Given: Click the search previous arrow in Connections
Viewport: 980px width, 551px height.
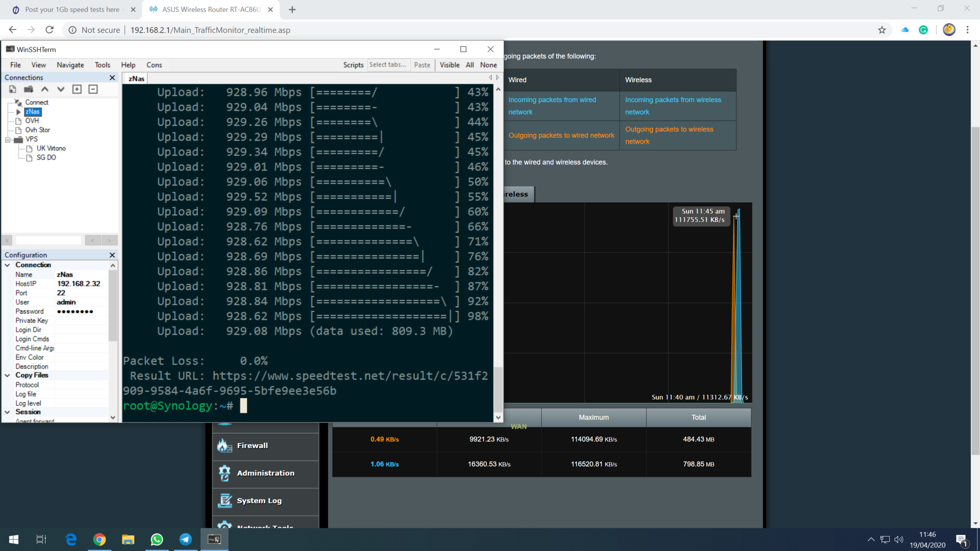Looking at the screenshot, I should [x=93, y=241].
